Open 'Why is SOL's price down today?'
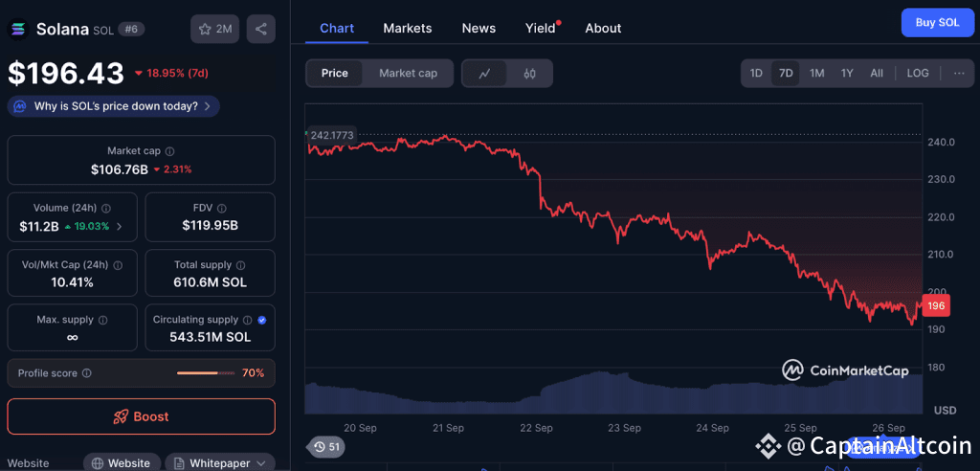980x471 pixels. (114, 106)
